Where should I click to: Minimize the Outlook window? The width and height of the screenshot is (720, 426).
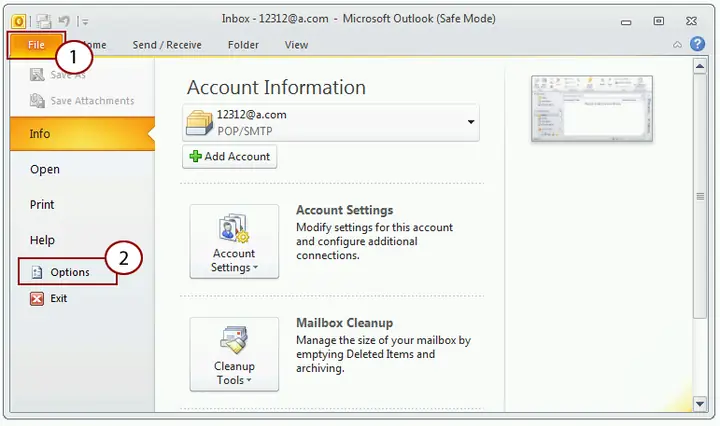pyautogui.click(x=626, y=22)
